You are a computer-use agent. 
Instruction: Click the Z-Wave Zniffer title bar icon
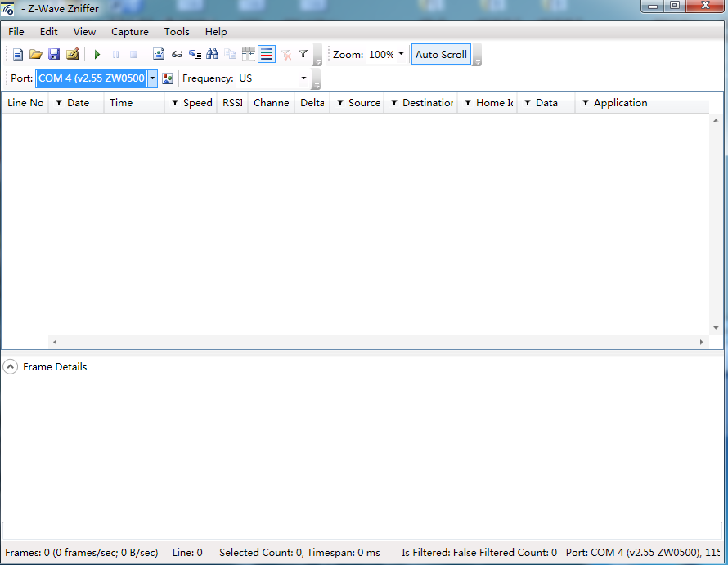pyautogui.click(x=7, y=8)
